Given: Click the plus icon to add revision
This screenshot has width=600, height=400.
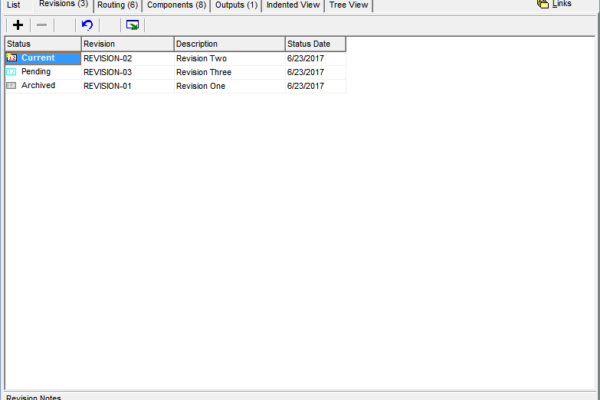Looking at the screenshot, I should point(18,25).
